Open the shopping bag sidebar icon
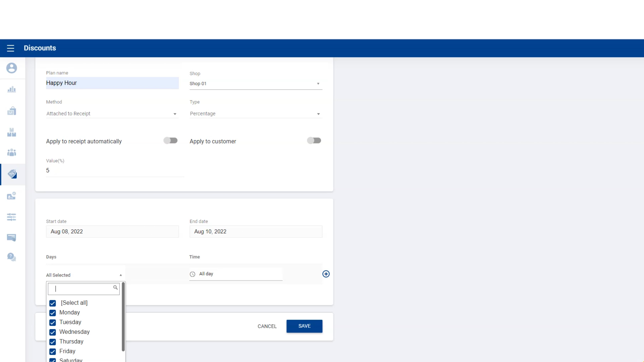Screen dimensions: 644x362 [x=11, y=111]
